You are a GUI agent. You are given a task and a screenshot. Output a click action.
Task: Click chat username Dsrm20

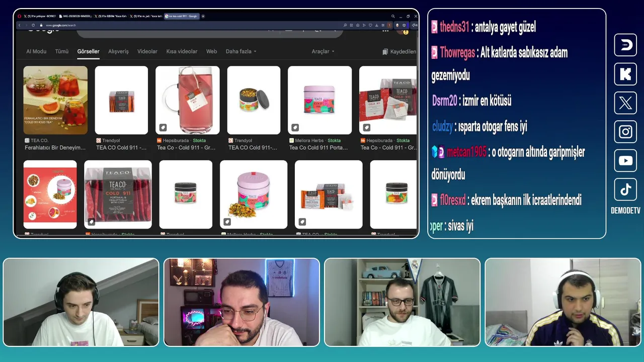tap(444, 101)
